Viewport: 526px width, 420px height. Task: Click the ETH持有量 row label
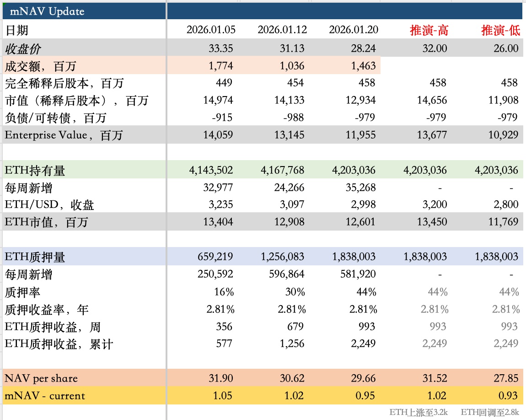pyautogui.click(x=35, y=171)
